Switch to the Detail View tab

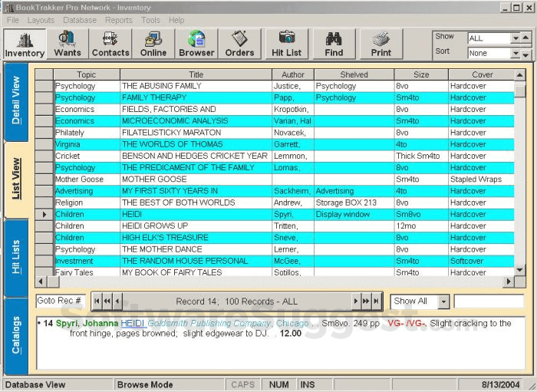click(x=16, y=100)
